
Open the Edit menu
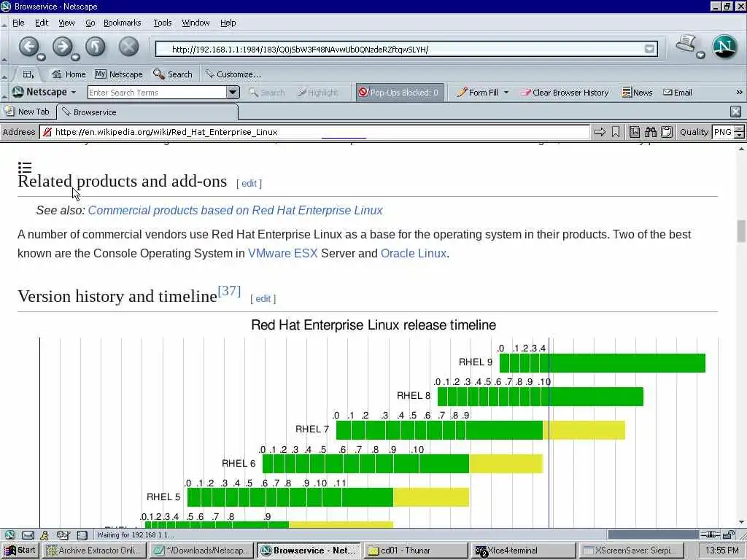[x=42, y=23]
